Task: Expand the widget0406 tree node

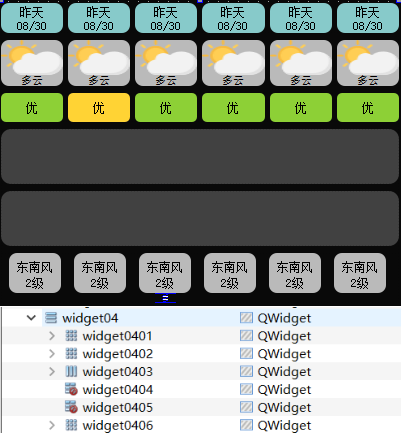Action: point(52,425)
